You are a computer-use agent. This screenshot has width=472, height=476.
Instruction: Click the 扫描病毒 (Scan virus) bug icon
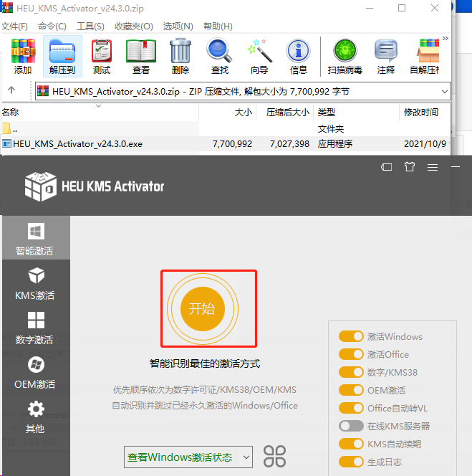tap(345, 57)
